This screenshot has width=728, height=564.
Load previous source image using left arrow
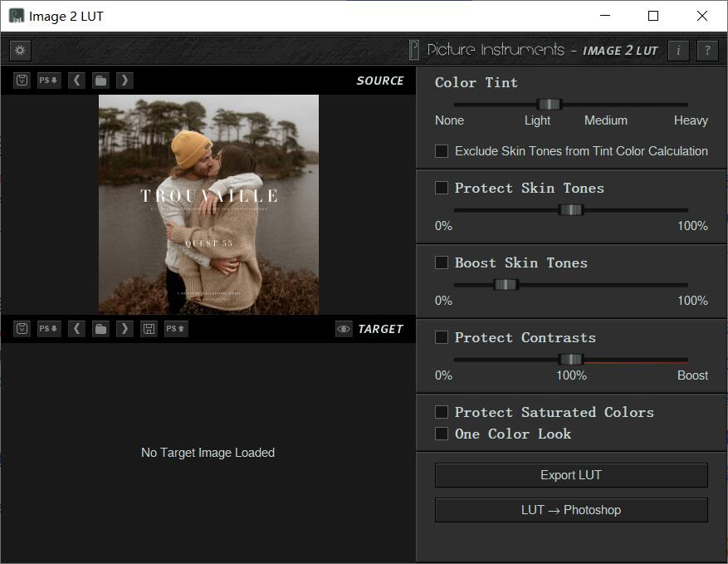click(x=76, y=80)
